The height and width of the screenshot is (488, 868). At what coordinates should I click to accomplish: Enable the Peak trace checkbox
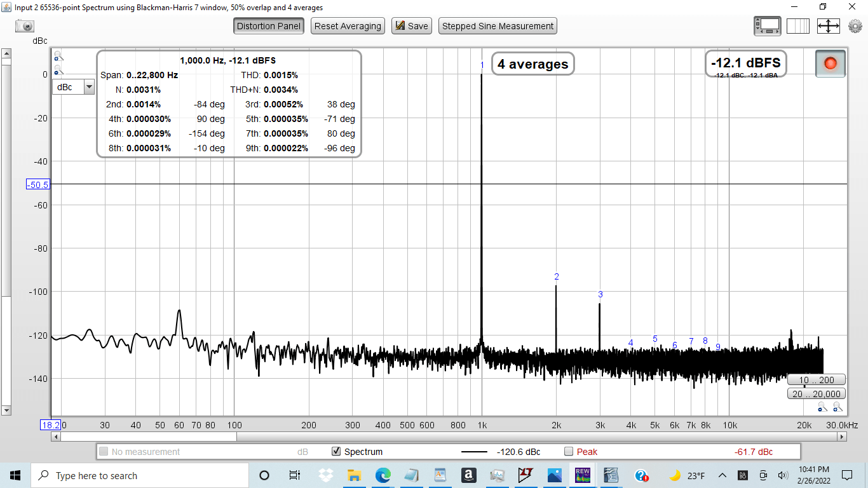pyautogui.click(x=569, y=452)
